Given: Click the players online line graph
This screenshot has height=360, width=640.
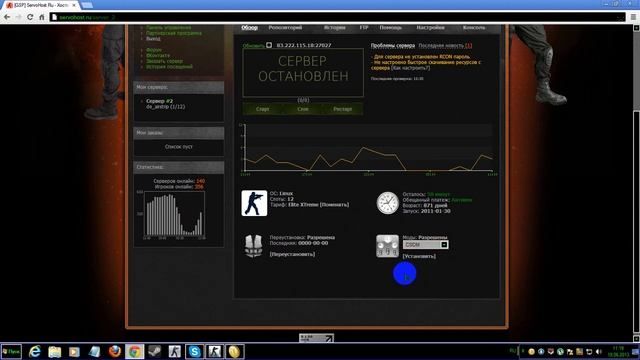Looking at the screenshot, I should click(368, 149).
